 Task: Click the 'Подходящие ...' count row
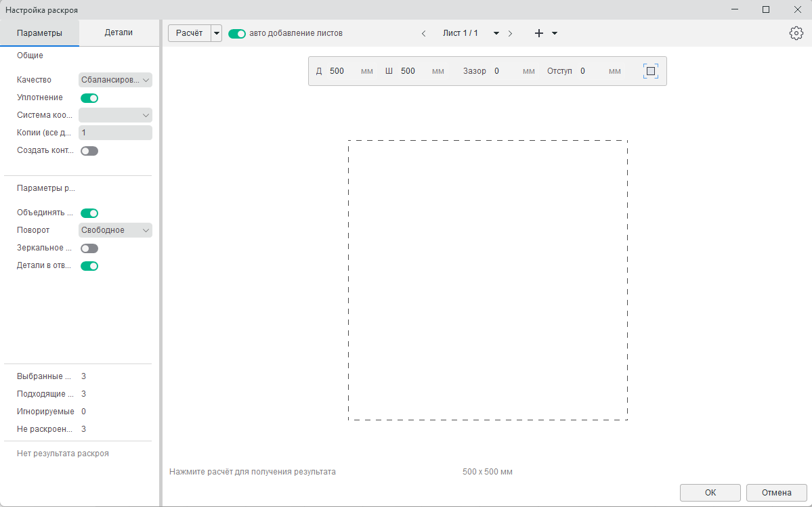click(51, 394)
